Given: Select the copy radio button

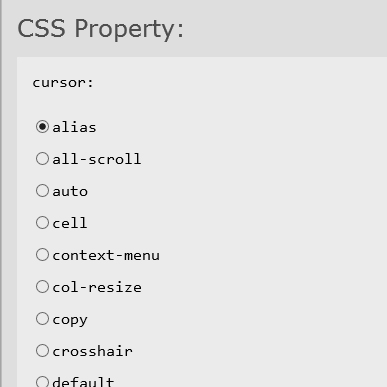Looking at the screenshot, I should (x=42, y=319).
